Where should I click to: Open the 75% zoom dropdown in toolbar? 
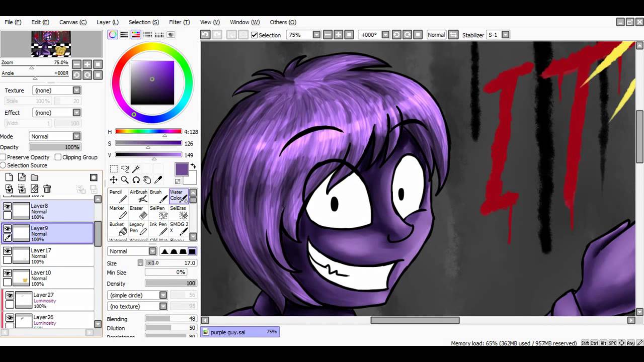pos(303,35)
